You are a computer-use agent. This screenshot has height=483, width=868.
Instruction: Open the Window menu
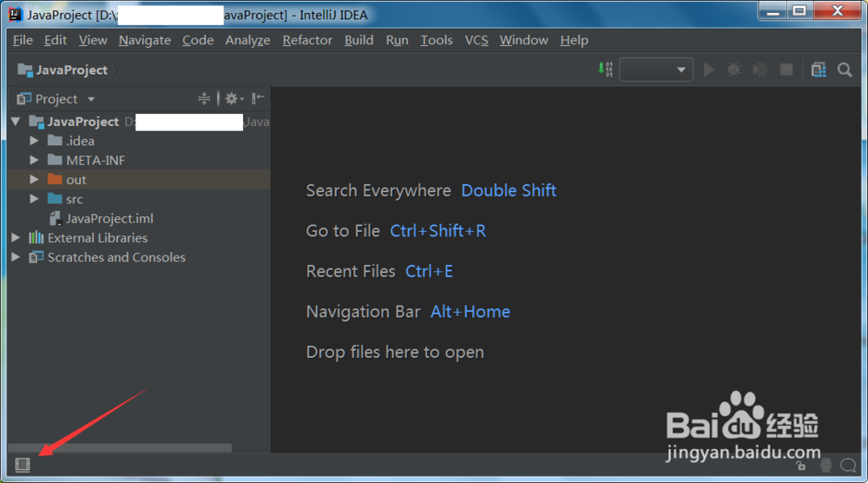(523, 41)
